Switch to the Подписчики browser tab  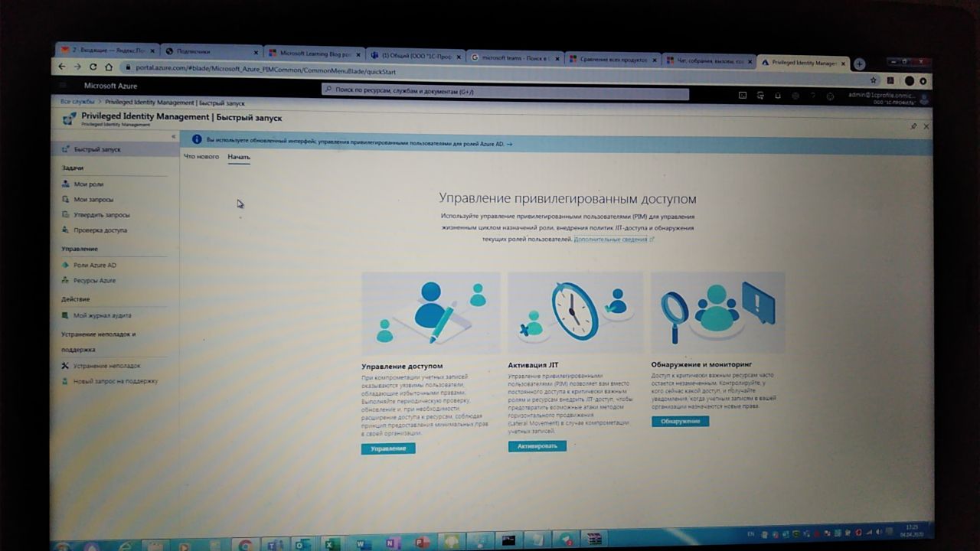pyautogui.click(x=211, y=51)
